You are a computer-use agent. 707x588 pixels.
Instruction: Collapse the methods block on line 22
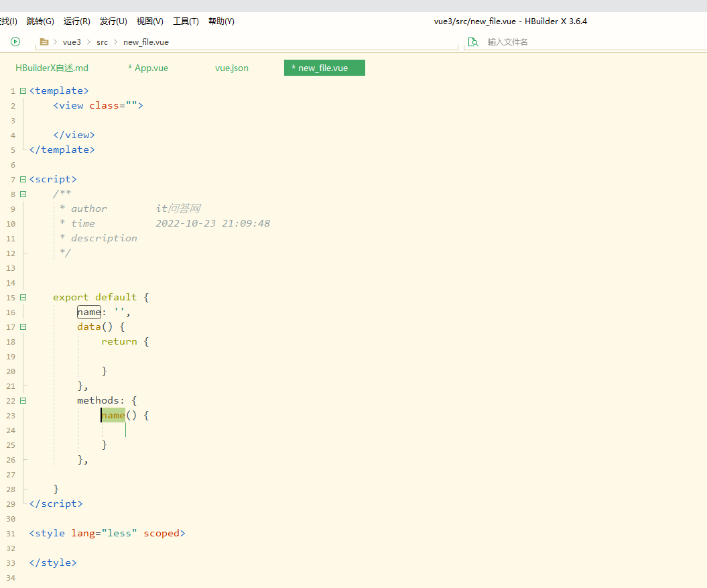click(23, 401)
